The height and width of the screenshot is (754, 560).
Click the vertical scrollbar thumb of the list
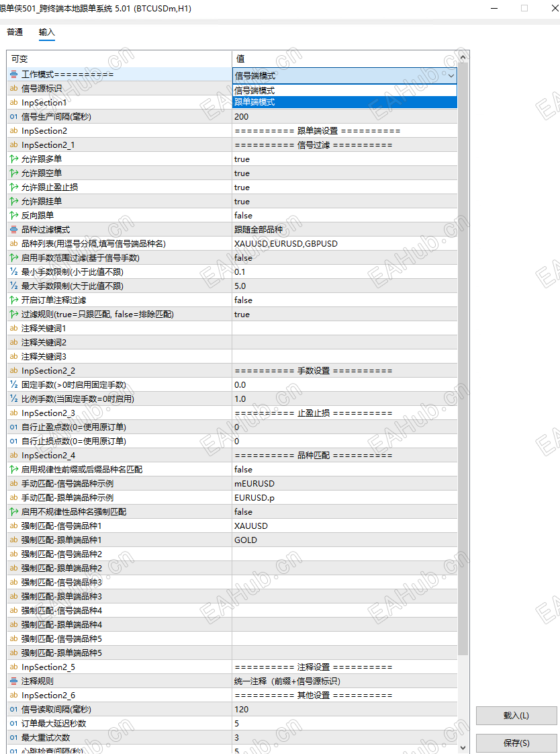tap(463, 358)
